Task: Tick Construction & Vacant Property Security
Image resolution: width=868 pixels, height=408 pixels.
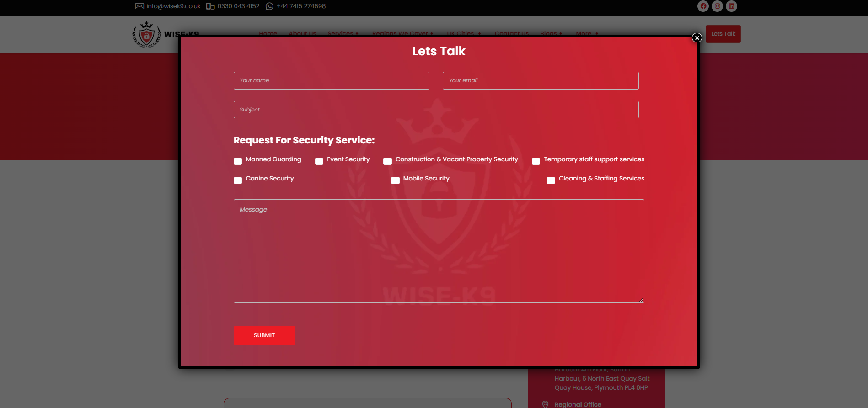Action: pyautogui.click(x=387, y=161)
